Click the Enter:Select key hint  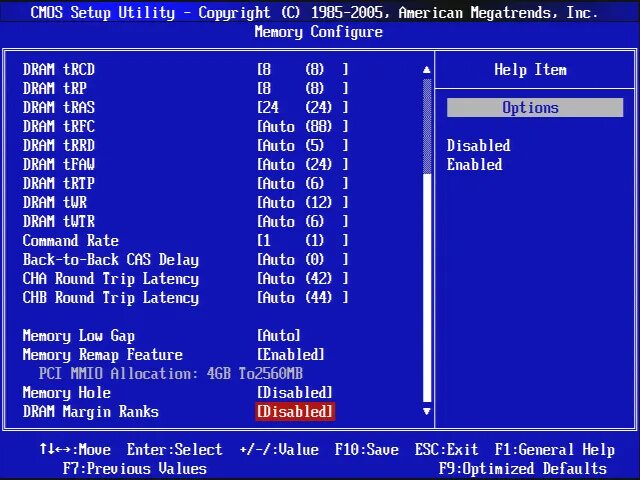175,450
